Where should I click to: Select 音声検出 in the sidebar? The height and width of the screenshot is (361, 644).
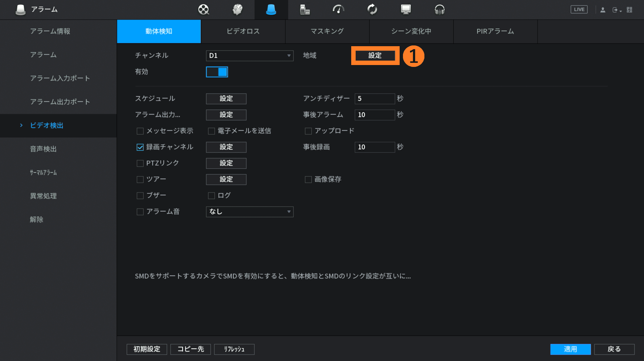pyautogui.click(x=43, y=149)
